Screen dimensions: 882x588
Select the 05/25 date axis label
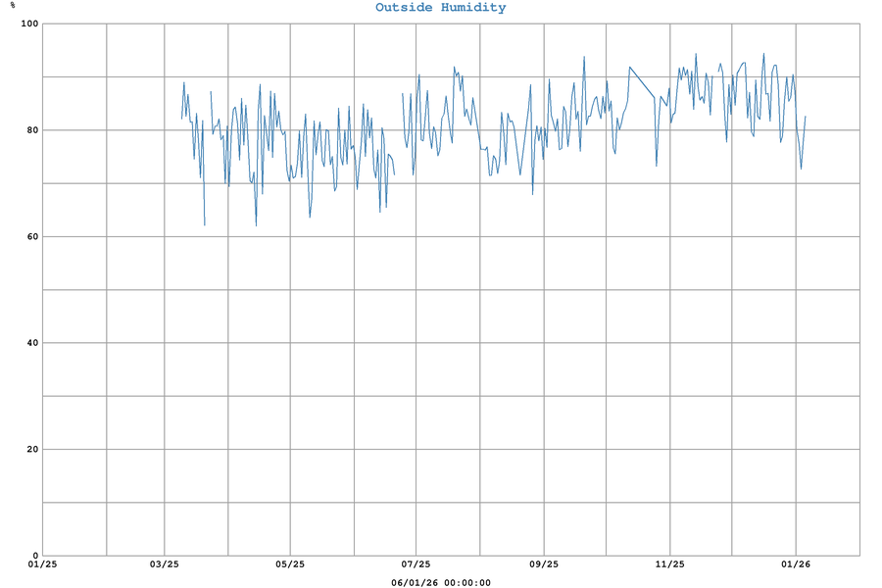click(x=290, y=564)
